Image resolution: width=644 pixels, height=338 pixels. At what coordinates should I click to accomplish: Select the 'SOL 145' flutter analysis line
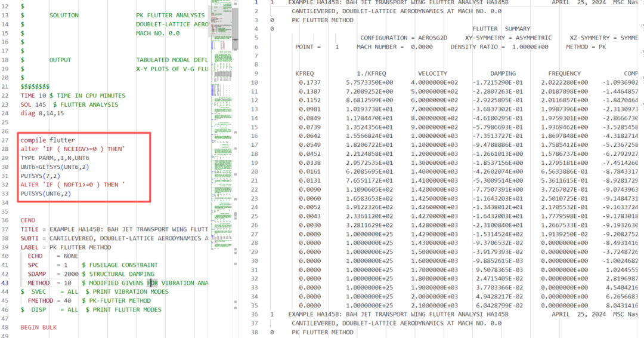coord(69,105)
